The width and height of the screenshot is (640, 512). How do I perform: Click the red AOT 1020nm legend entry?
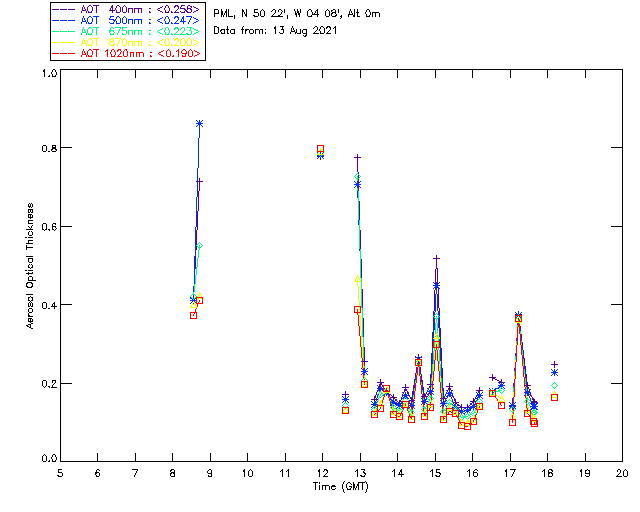(126, 53)
